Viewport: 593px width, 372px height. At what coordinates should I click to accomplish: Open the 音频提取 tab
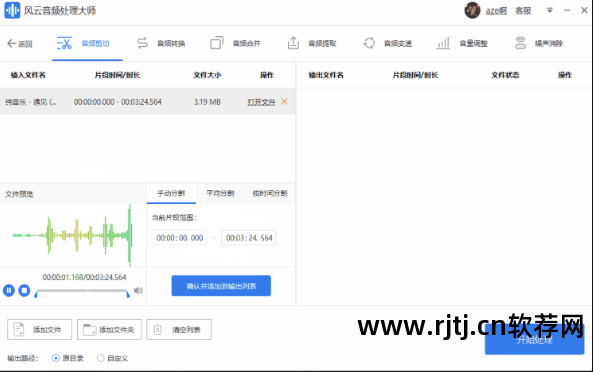312,43
